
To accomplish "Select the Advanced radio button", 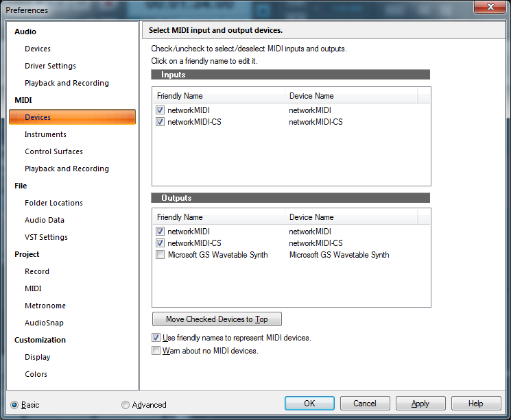I will [x=125, y=405].
